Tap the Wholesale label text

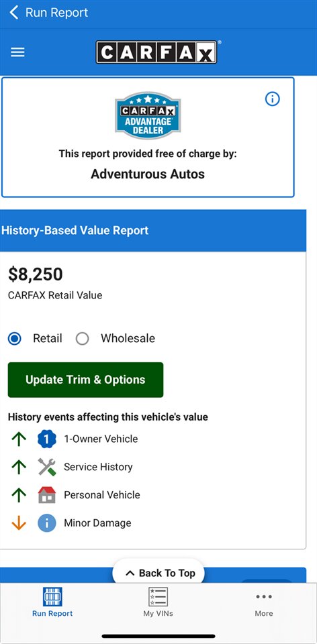(128, 338)
